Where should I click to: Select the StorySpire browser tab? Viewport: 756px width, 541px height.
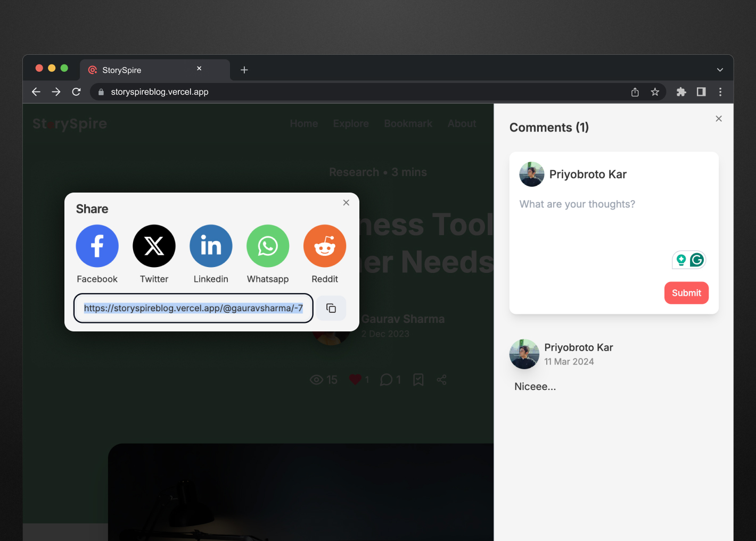pyautogui.click(x=155, y=70)
